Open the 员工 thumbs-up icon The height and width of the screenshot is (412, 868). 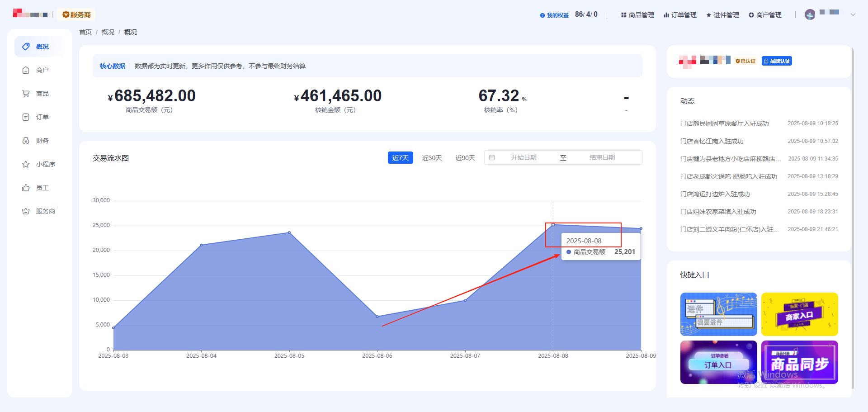[26, 188]
